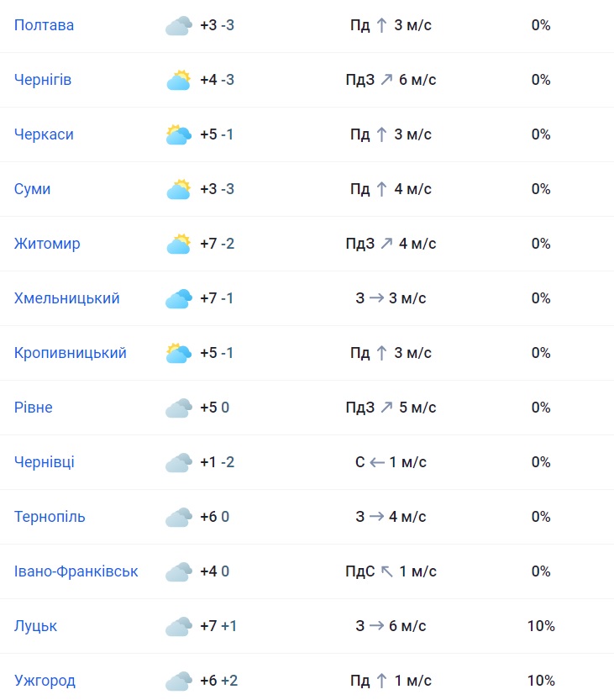Click the cloudy icon in Ужгород row
This screenshot has width=614, height=700.
point(179,681)
